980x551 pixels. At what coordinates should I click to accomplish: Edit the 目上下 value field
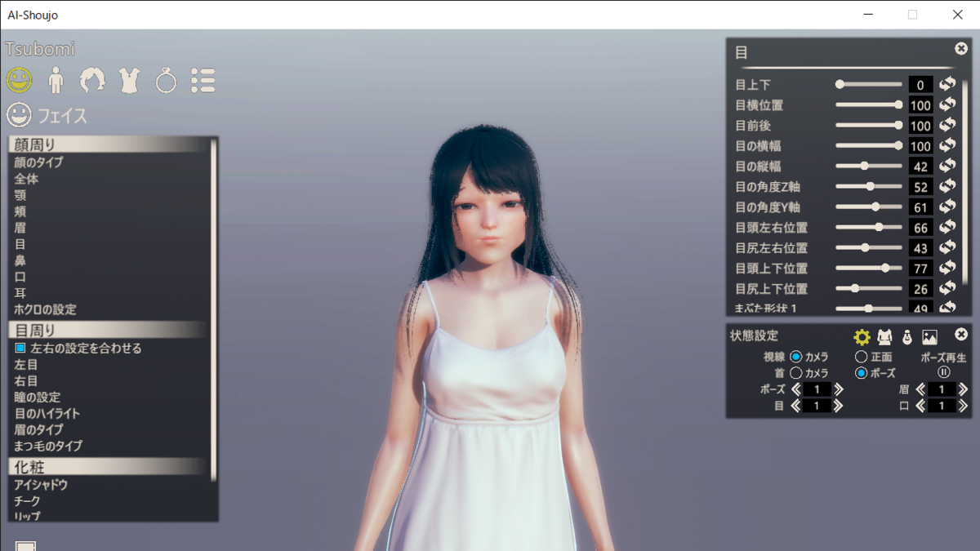coord(920,85)
